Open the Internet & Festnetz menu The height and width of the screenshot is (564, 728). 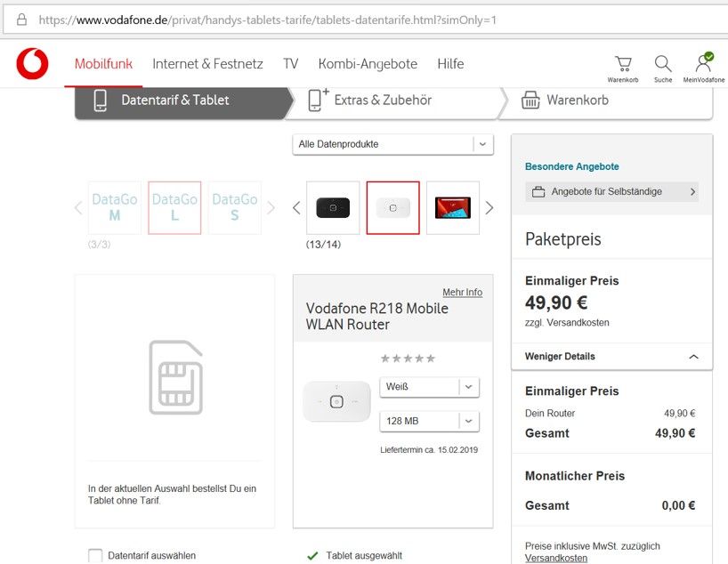click(207, 63)
